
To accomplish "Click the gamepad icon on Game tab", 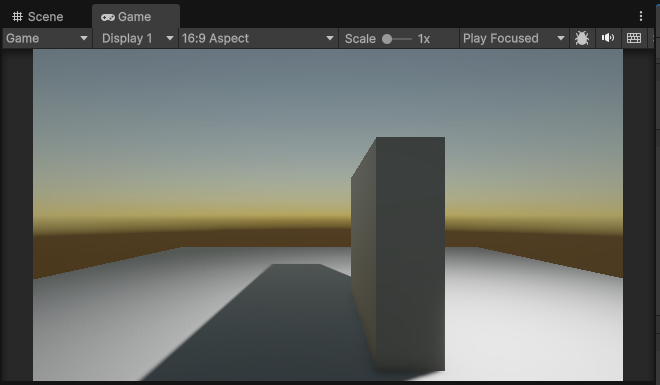I will (x=108, y=17).
